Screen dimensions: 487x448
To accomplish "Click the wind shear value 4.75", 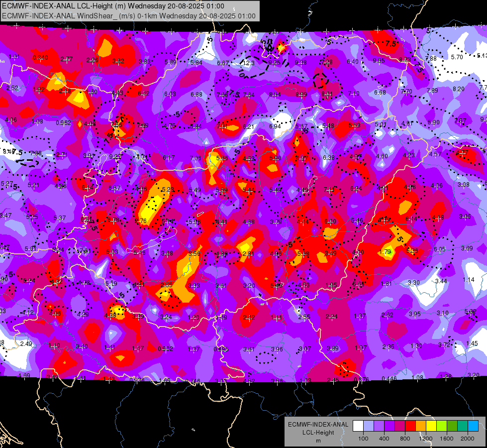I will [x=170, y=126].
